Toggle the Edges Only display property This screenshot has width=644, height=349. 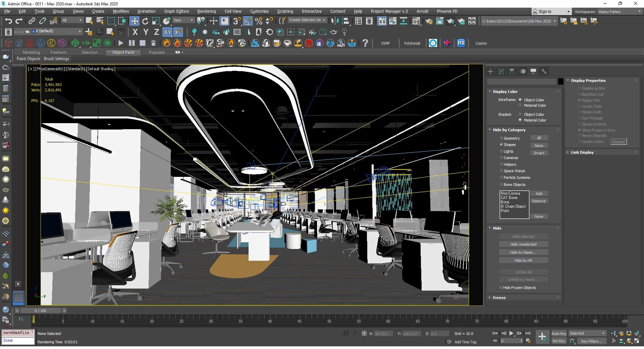click(x=580, y=100)
